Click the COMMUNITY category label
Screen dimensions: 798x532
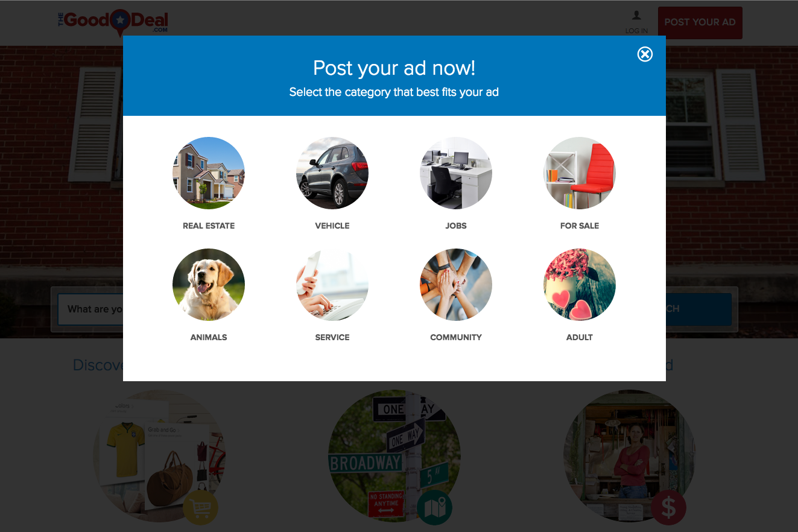pyautogui.click(x=456, y=337)
